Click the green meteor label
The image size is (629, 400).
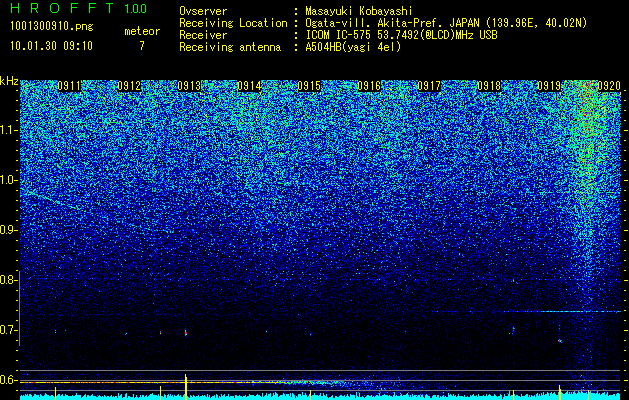(142, 31)
